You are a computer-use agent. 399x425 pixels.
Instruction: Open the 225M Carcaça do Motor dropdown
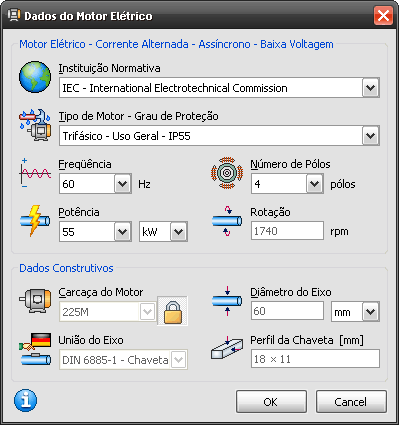tap(147, 312)
